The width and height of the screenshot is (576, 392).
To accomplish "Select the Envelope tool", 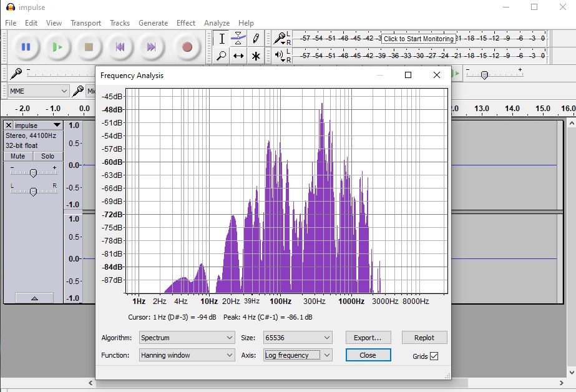I will pos(238,39).
